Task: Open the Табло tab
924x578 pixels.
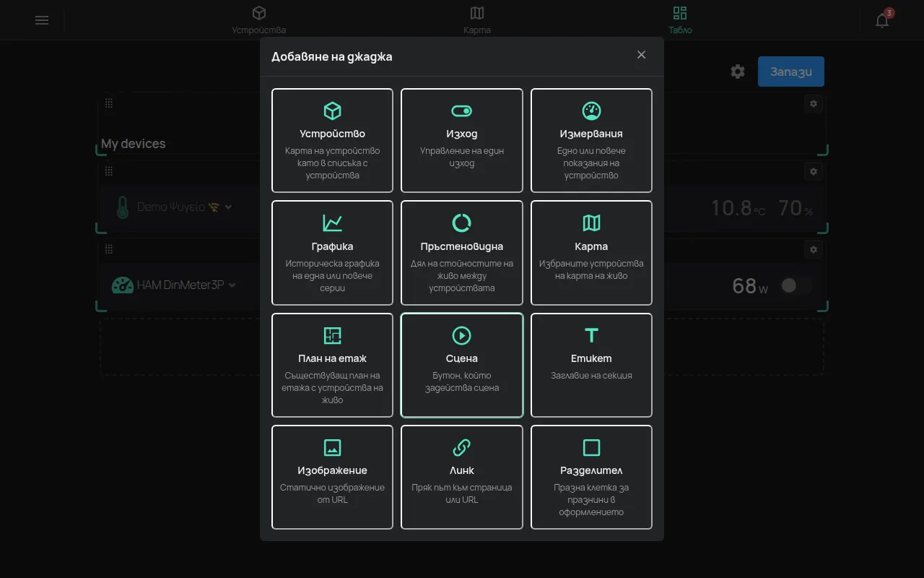Action: (x=680, y=20)
